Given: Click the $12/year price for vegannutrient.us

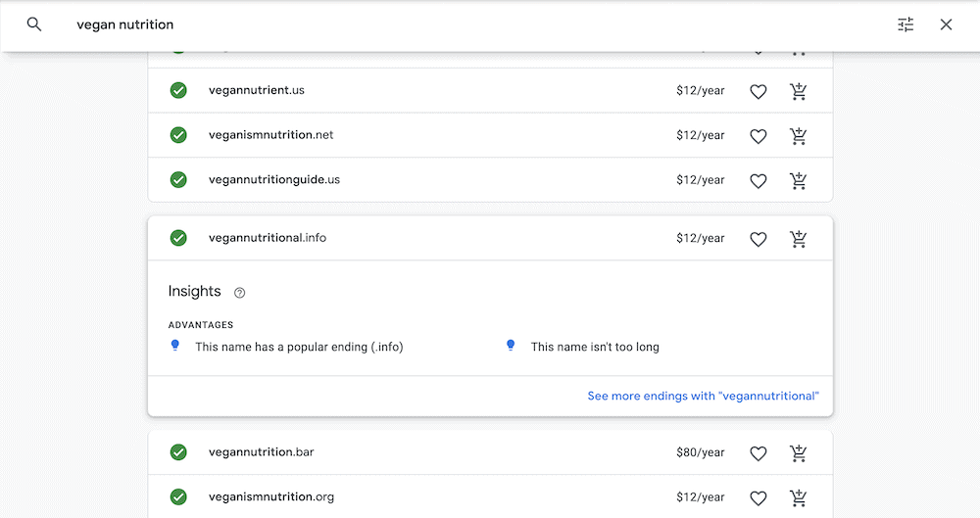Looking at the screenshot, I should [700, 91].
